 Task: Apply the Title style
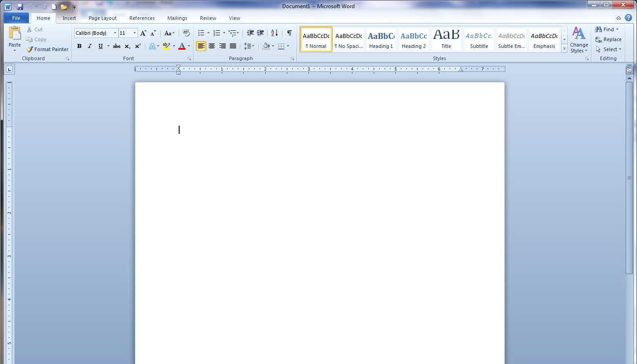(446, 39)
